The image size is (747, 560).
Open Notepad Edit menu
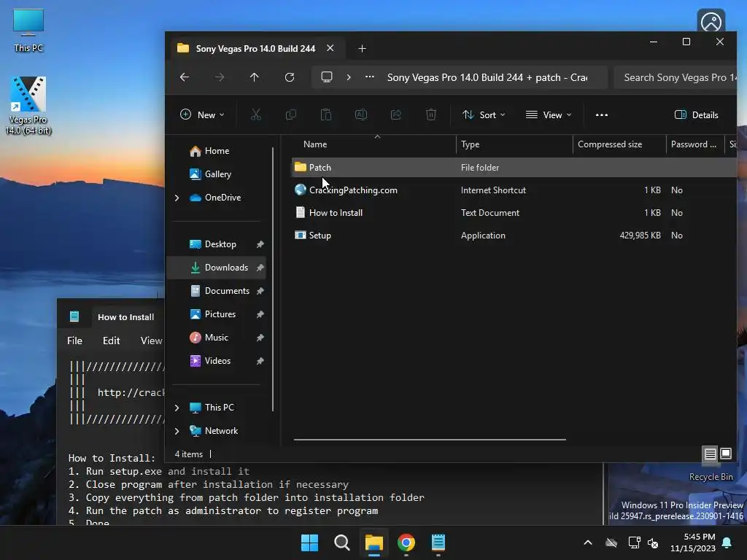pyautogui.click(x=112, y=341)
